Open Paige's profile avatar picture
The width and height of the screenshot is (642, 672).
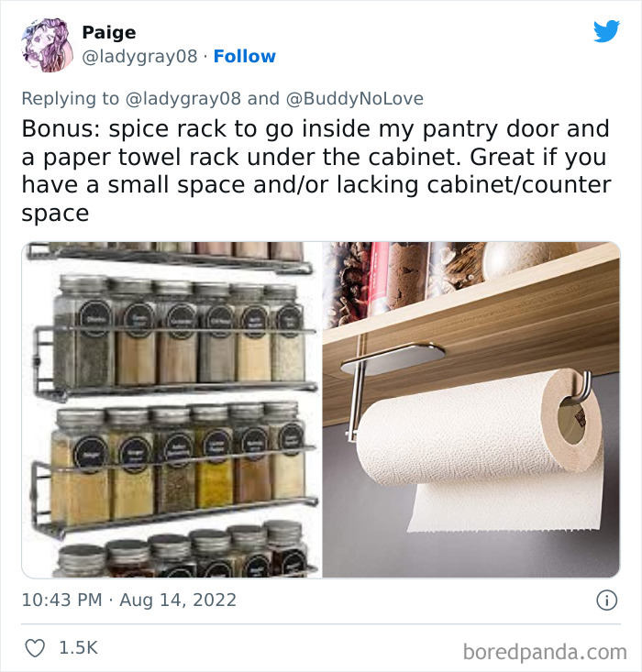tap(47, 45)
